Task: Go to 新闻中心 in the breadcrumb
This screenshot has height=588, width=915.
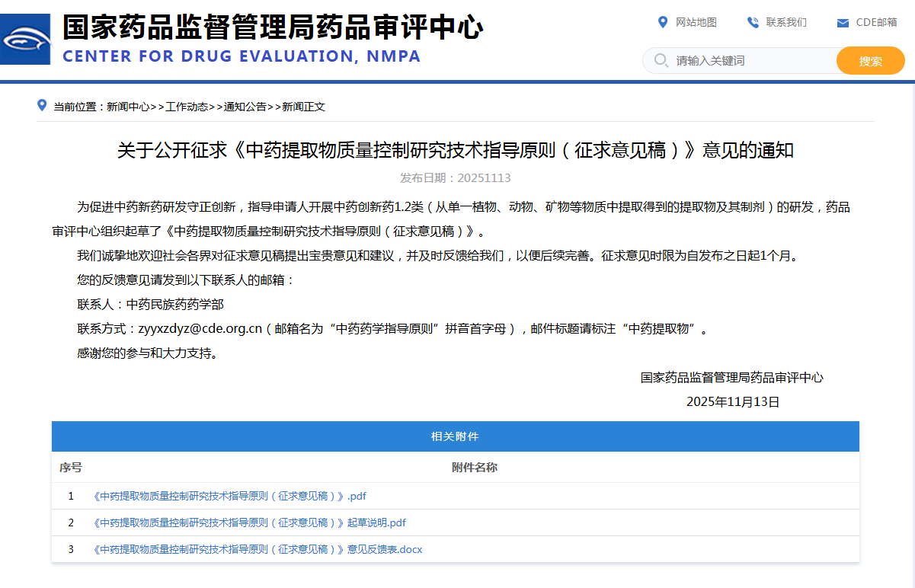Action: pyautogui.click(x=128, y=107)
